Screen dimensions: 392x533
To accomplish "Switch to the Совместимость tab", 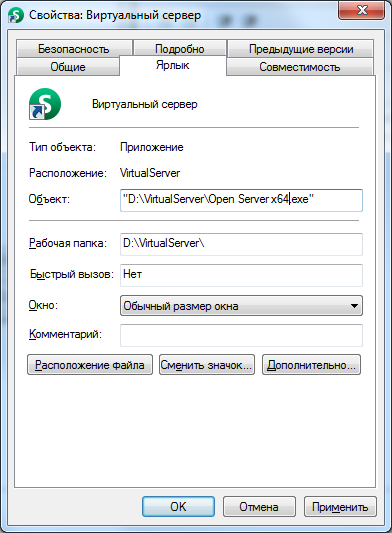I will [300, 67].
